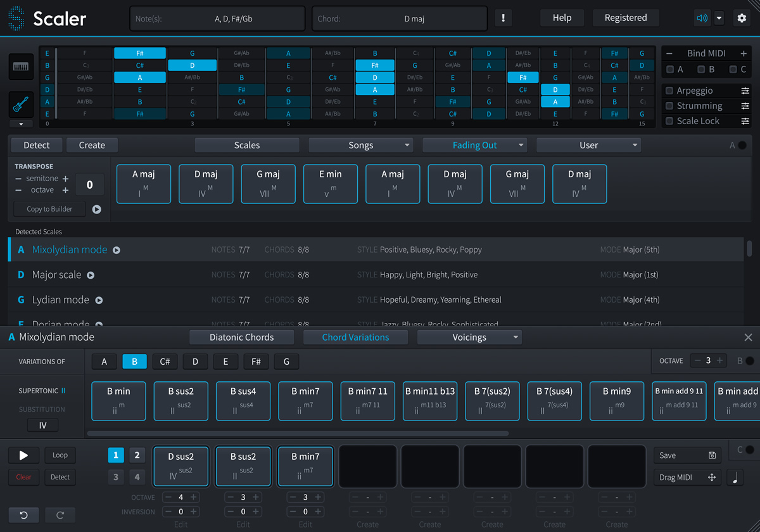The width and height of the screenshot is (760, 532).
Task: Open the Songs dropdown
Action: point(360,144)
